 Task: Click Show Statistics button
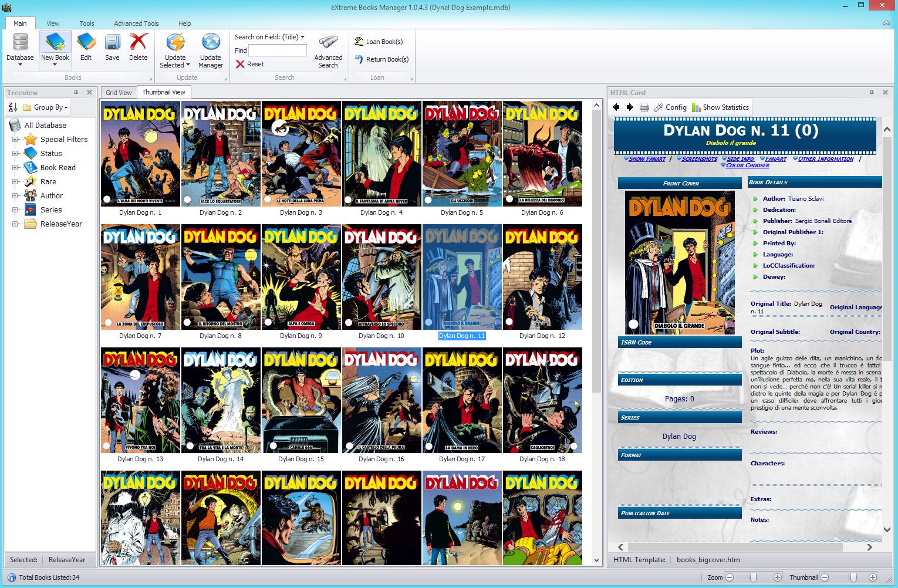tap(721, 107)
